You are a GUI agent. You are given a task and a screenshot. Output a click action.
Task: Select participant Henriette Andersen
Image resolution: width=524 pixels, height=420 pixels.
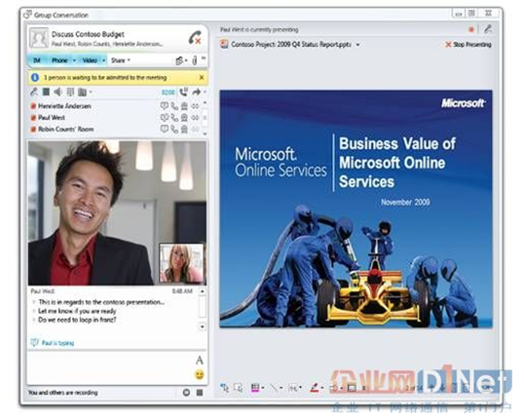[64, 106]
